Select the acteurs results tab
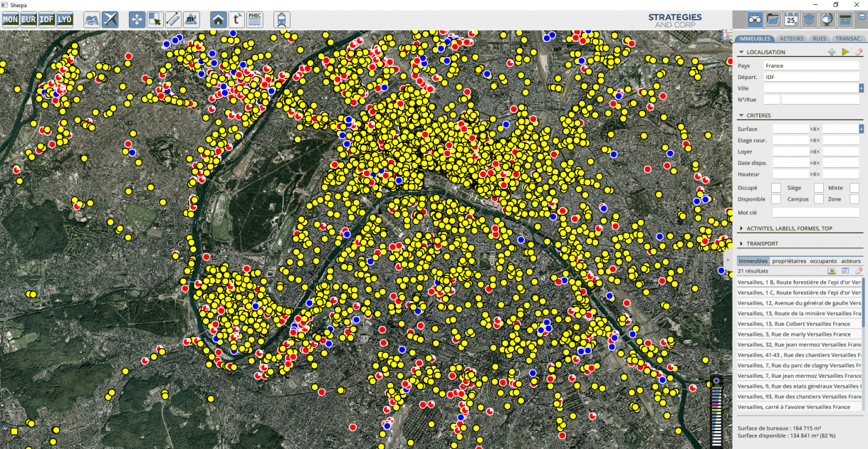 tap(851, 261)
